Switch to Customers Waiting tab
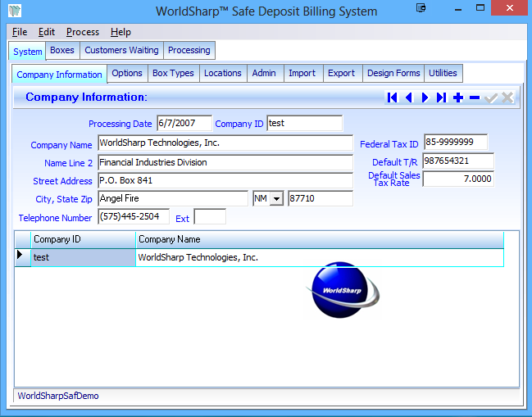The image size is (532, 417). coord(121,50)
